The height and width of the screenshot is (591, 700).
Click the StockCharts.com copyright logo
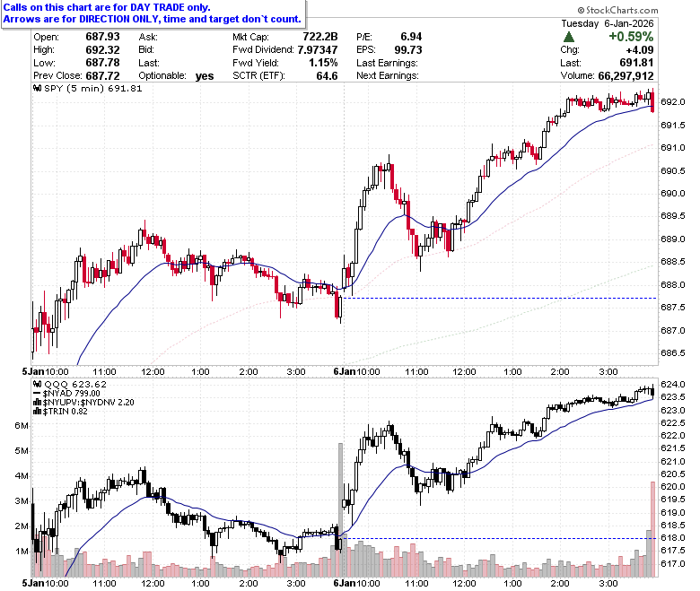(617, 10)
